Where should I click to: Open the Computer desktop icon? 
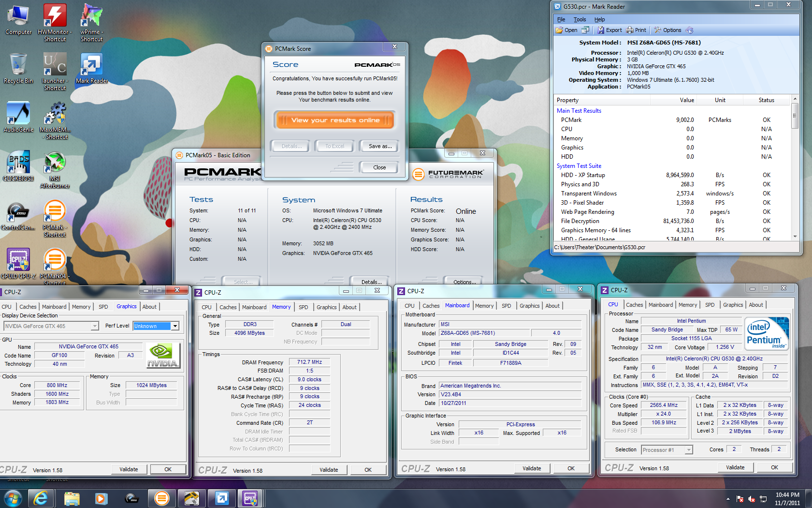(18, 20)
